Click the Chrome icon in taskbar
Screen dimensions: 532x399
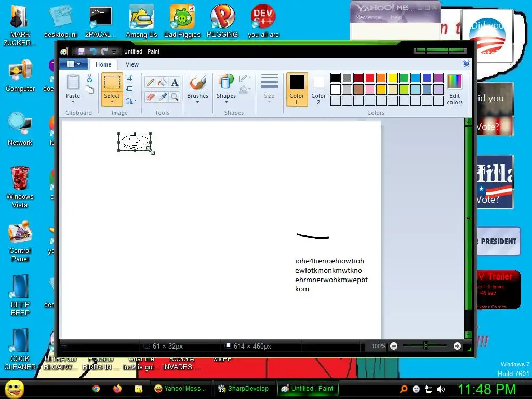(96, 389)
